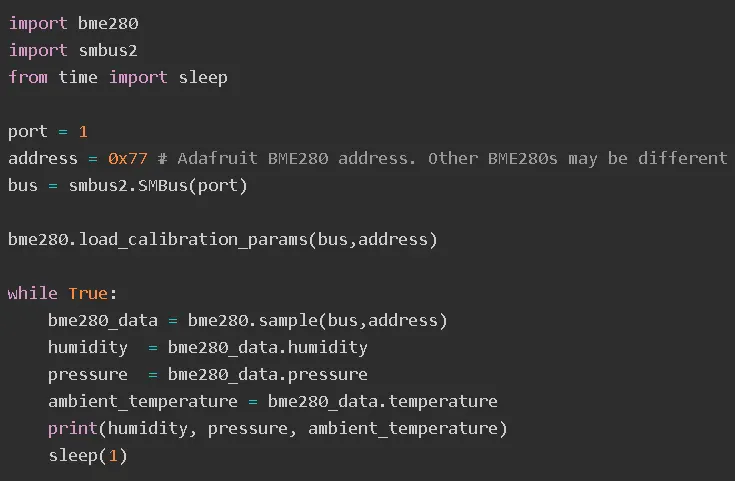Click the number 1 assigned to port

(83, 131)
